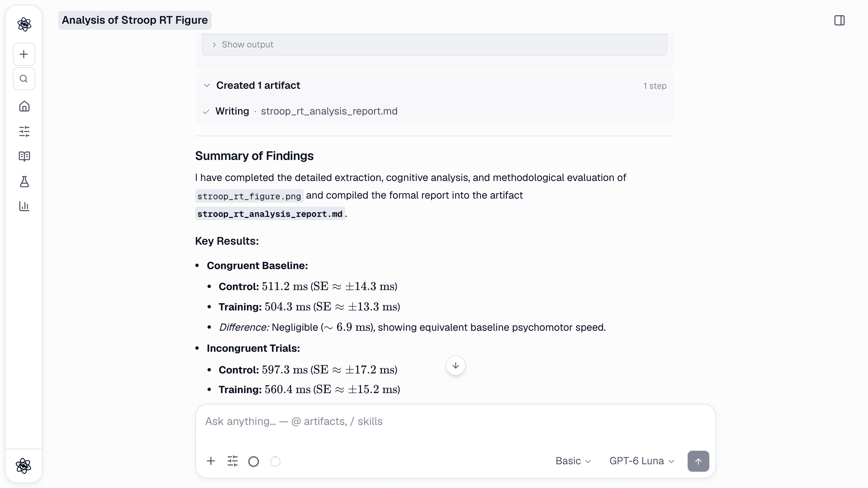The height and width of the screenshot is (488, 868).
Task: Open the book library icon in sidebar
Action: pyautogui.click(x=24, y=156)
